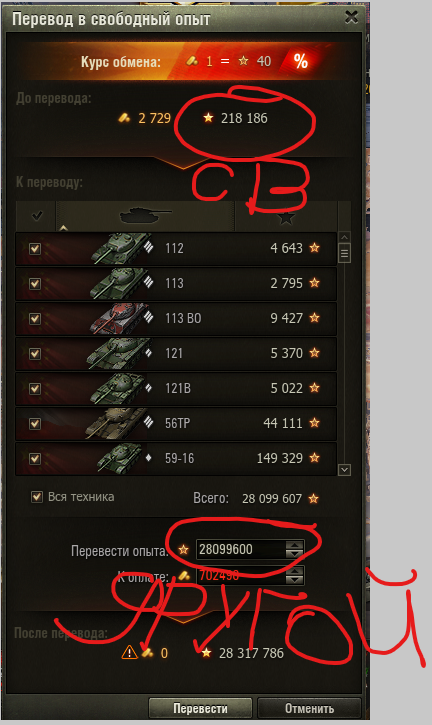
Task: Uncheck the checkbox for tank 112
Action: (35, 249)
